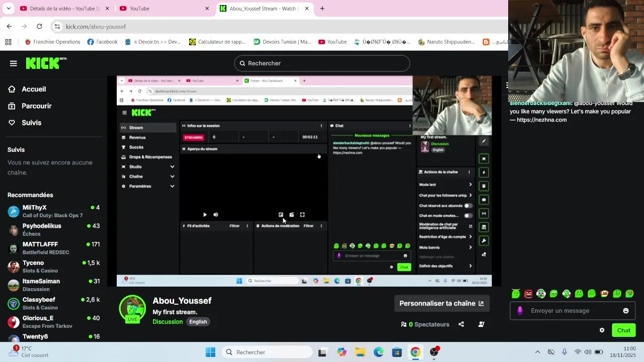Open the MiiThyX recommended channel
The image size is (644, 362).
53,211
